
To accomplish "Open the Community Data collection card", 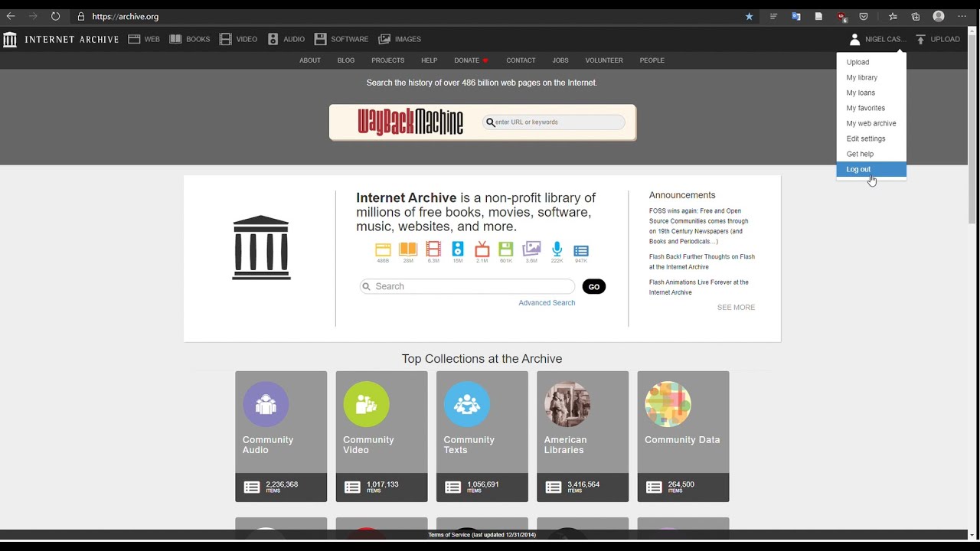I will tap(683, 436).
